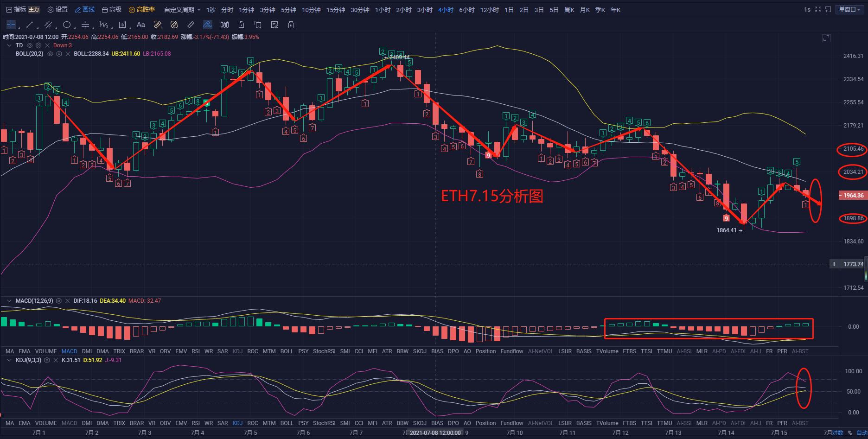Toggle TD indicator visibility eye
The image size is (868, 439).
tap(30, 45)
